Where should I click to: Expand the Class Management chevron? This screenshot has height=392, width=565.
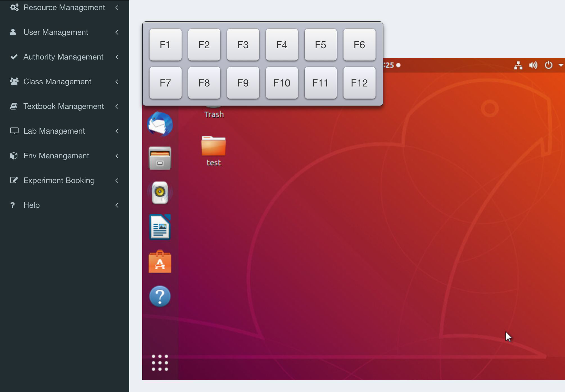coord(117,82)
